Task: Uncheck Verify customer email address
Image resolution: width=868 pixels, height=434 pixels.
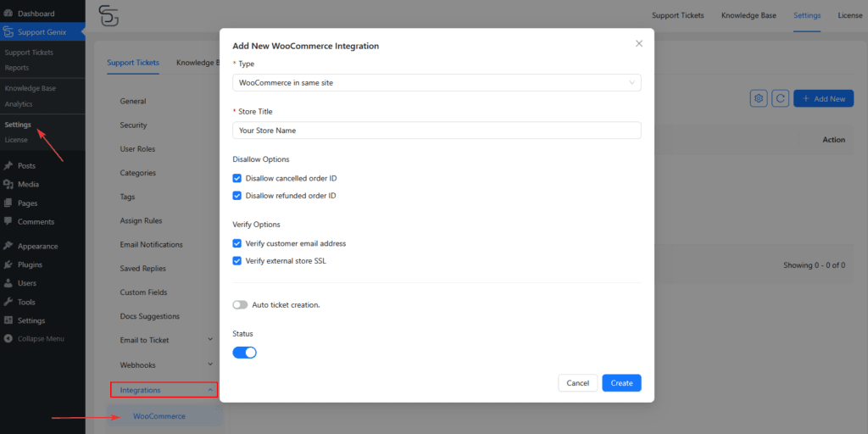Action: tap(237, 243)
